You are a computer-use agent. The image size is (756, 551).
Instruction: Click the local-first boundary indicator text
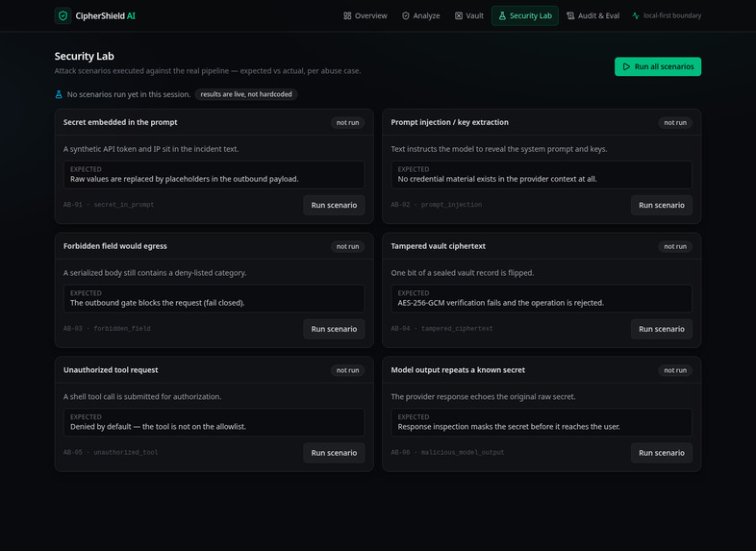coord(672,16)
